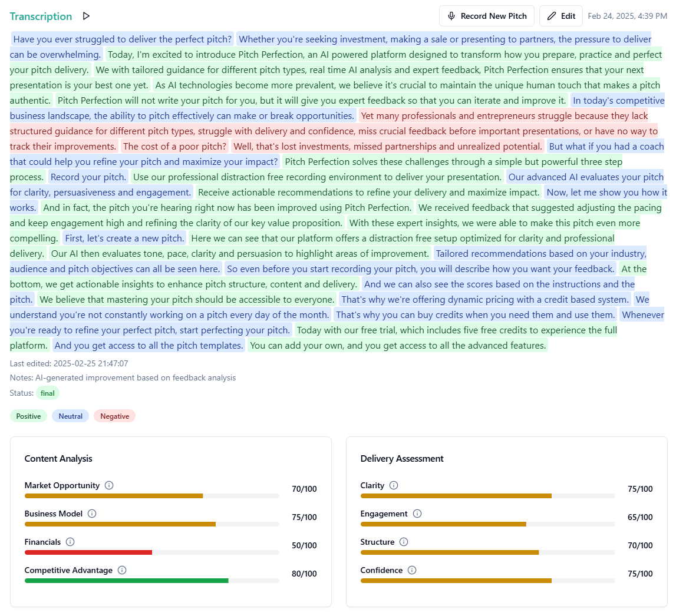
Task: Click the 70/100 Structure score
Action: (x=640, y=545)
